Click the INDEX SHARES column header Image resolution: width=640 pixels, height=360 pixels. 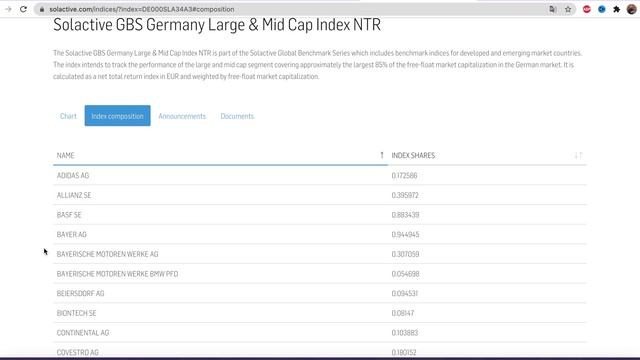[413, 156]
